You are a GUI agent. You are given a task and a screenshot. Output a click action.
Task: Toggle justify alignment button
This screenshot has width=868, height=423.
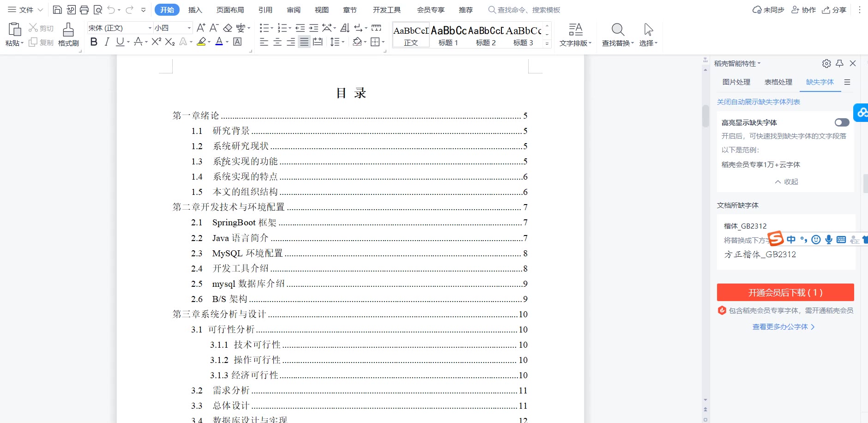click(304, 42)
